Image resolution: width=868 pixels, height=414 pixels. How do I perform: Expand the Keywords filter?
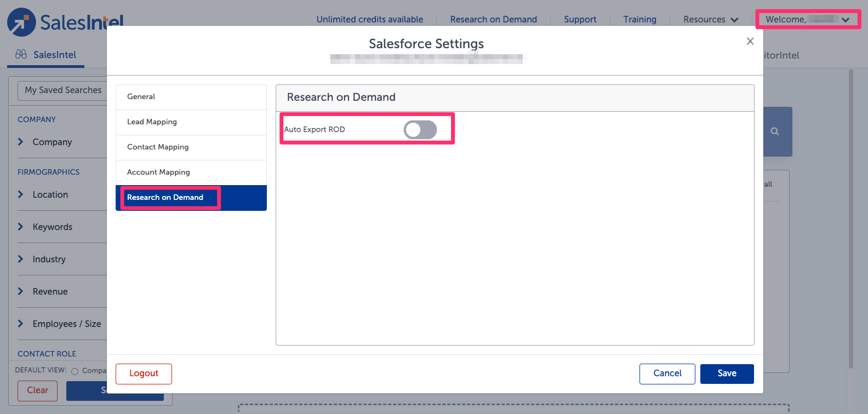click(52, 227)
